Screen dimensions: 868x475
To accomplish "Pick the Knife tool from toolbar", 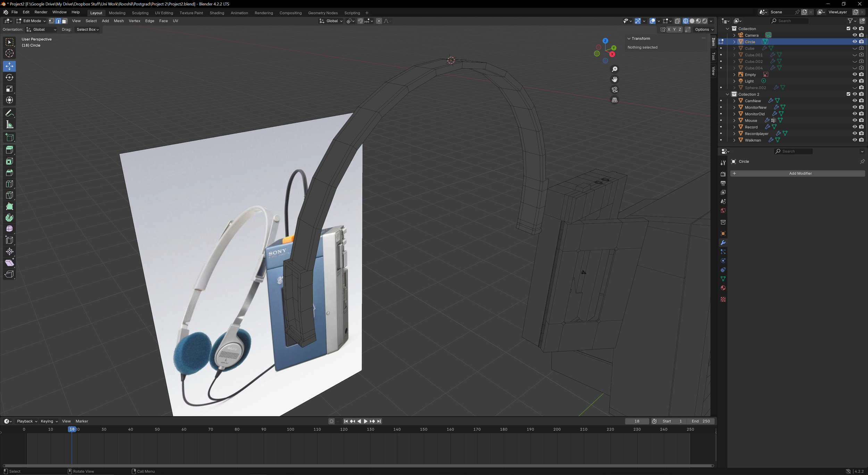I will [9, 195].
